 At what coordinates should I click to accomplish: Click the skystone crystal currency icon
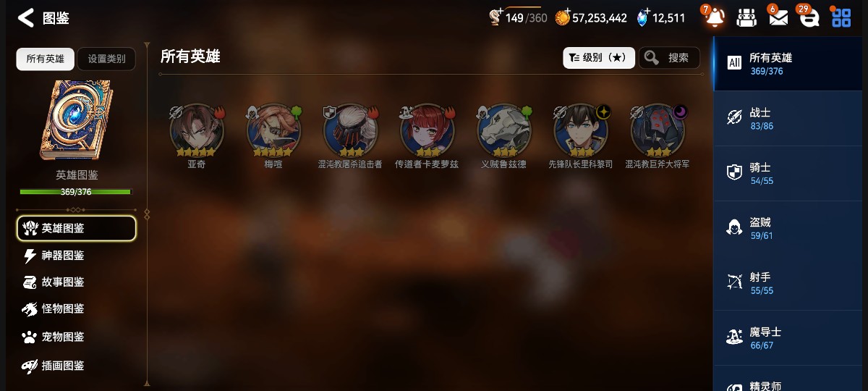[643, 18]
